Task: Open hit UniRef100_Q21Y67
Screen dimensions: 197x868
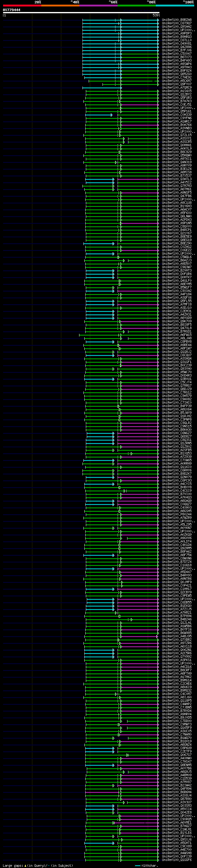Action: [x=177, y=233]
